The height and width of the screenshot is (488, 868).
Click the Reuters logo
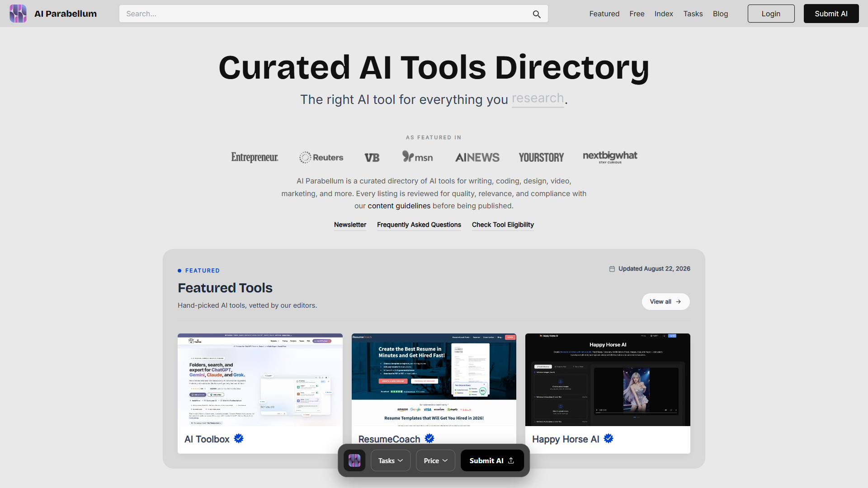pyautogui.click(x=321, y=157)
